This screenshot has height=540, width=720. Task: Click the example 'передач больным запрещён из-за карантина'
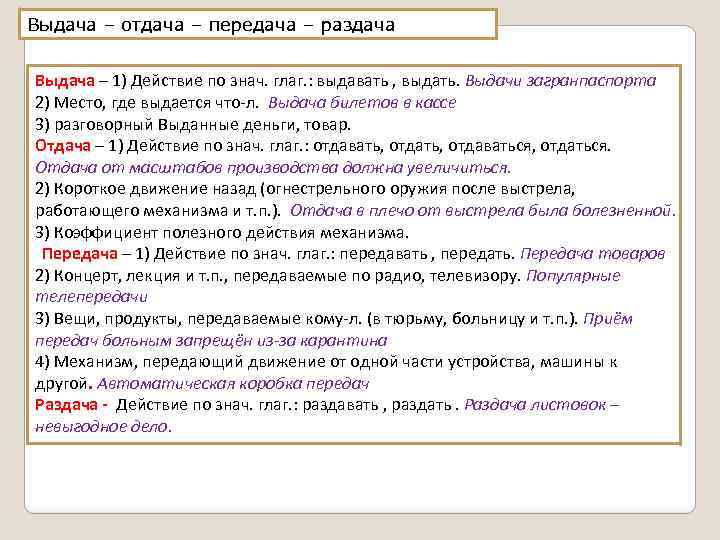pos(211,341)
